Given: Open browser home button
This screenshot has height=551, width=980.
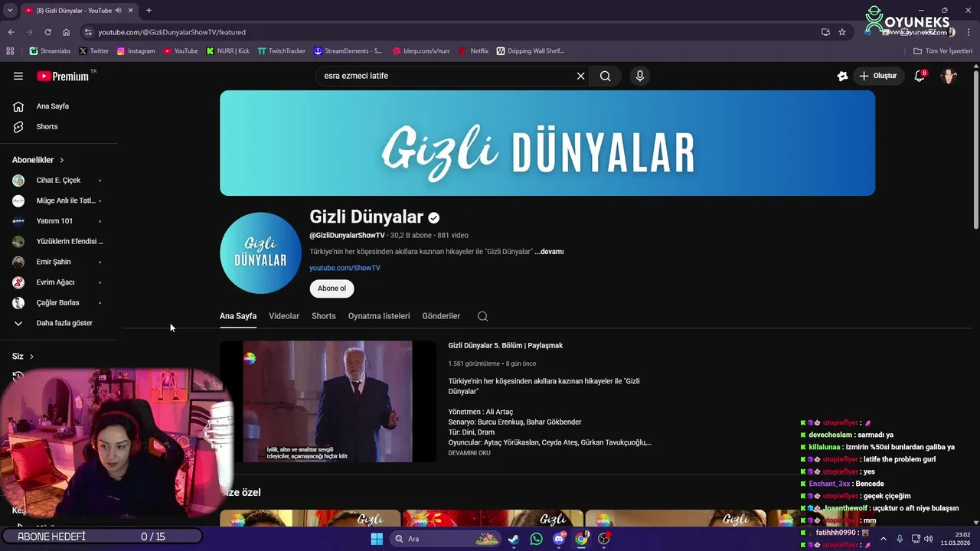Looking at the screenshot, I should pyautogui.click(x=67, y=32).
